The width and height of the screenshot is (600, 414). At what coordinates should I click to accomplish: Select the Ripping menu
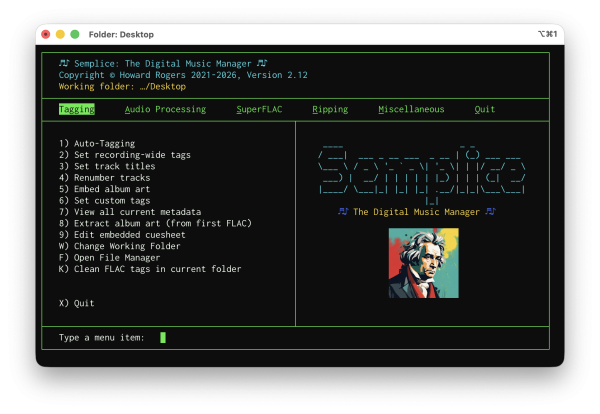tap(330, 109)
